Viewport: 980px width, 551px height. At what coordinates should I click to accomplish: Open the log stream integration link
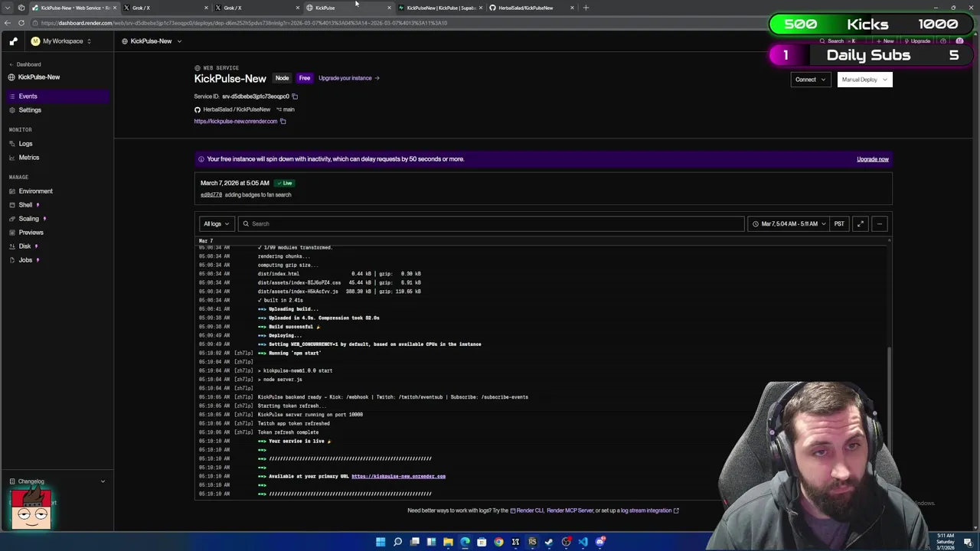[x=649, y=510]
